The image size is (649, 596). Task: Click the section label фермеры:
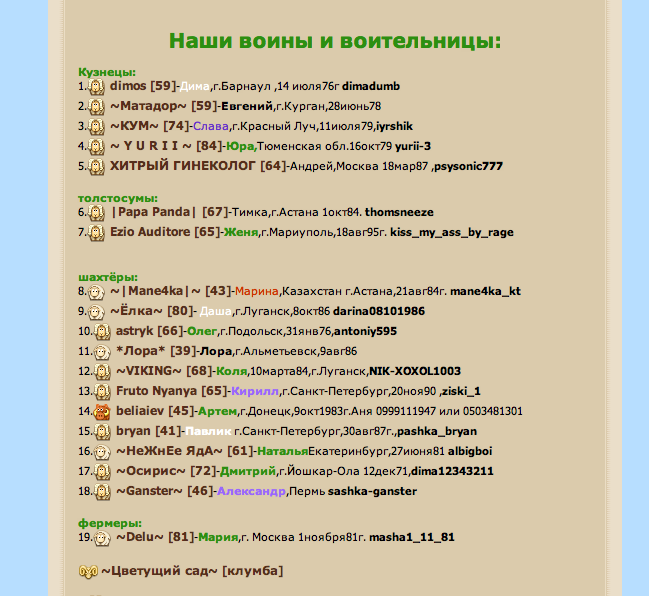tap(110, 523)
